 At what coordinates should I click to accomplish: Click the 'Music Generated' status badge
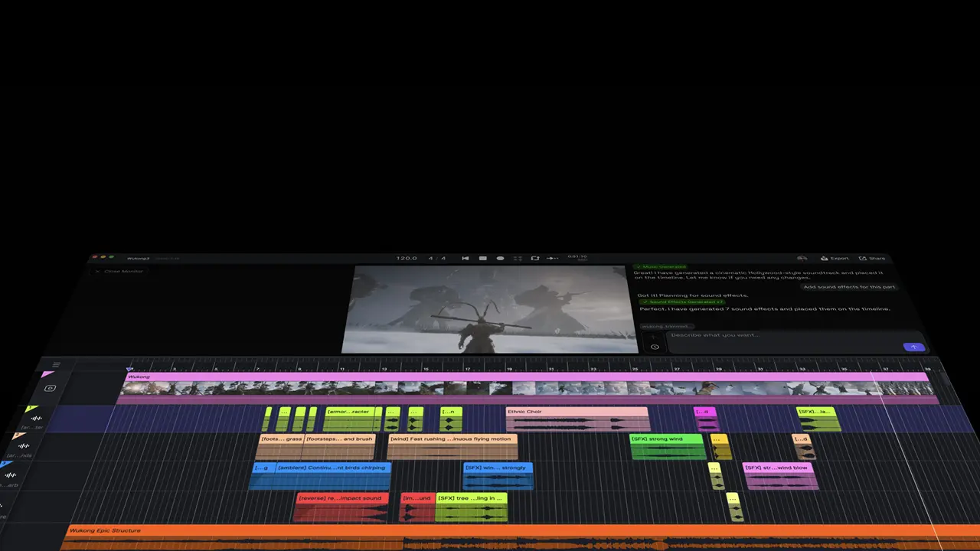pos(660,266)
